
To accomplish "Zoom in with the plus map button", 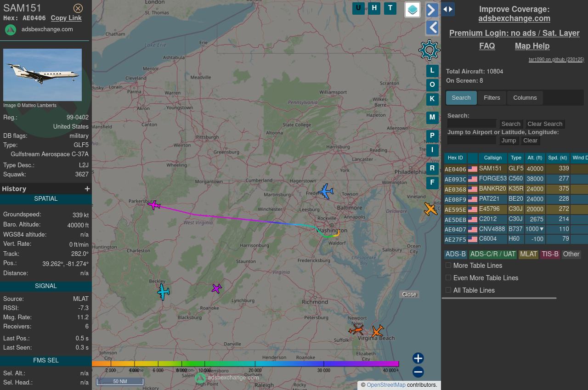I will 418,358.
